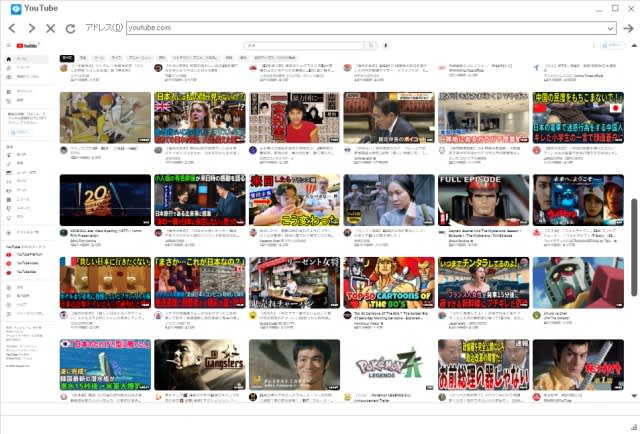The image size is (640, 434).
Task: Open Help in the sidebar
Action: pos(27,305)
